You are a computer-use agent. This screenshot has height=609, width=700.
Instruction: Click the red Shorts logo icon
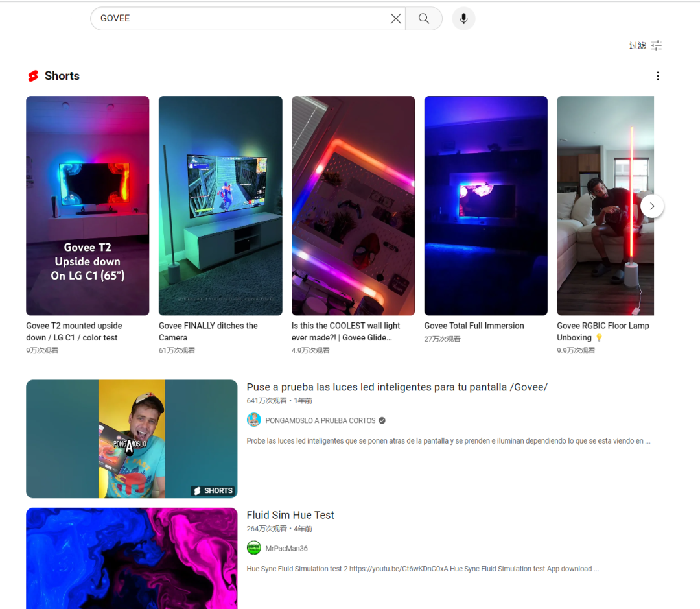point(33,76)
